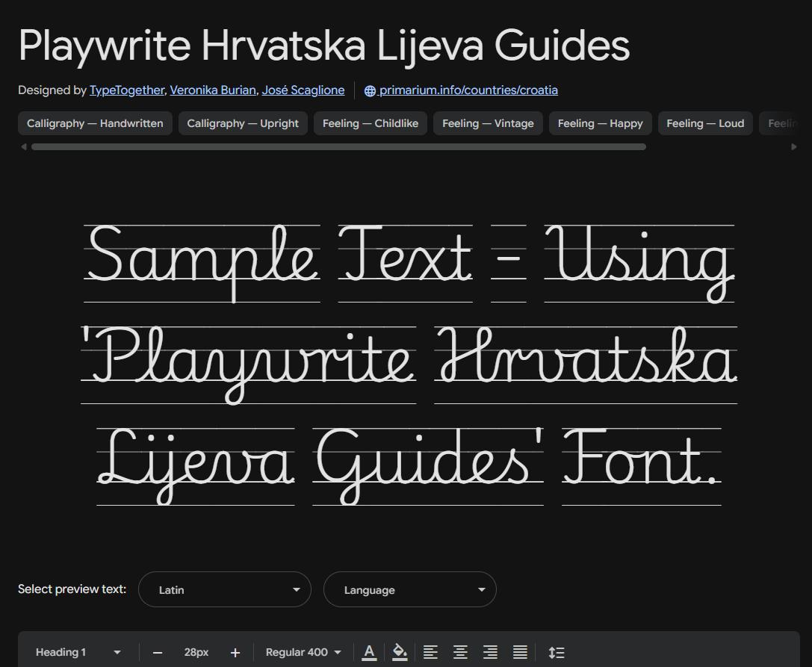Increase font size with plus button

tap(235, 653)
